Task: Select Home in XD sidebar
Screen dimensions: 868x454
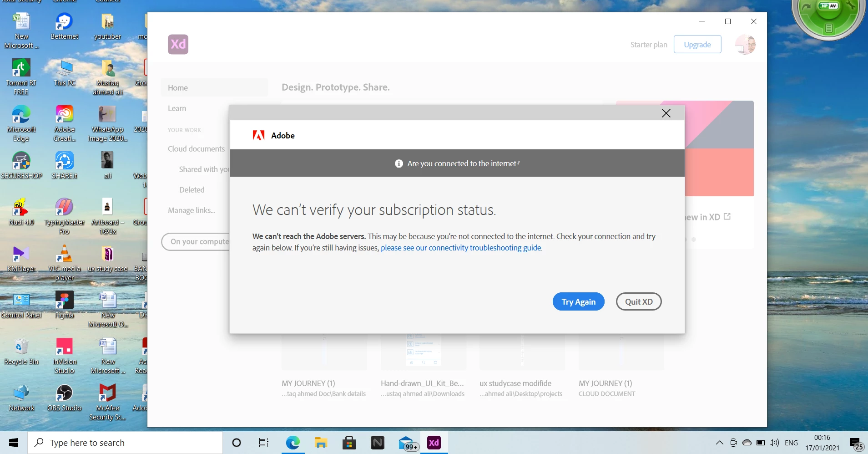Action: [214, 88]
